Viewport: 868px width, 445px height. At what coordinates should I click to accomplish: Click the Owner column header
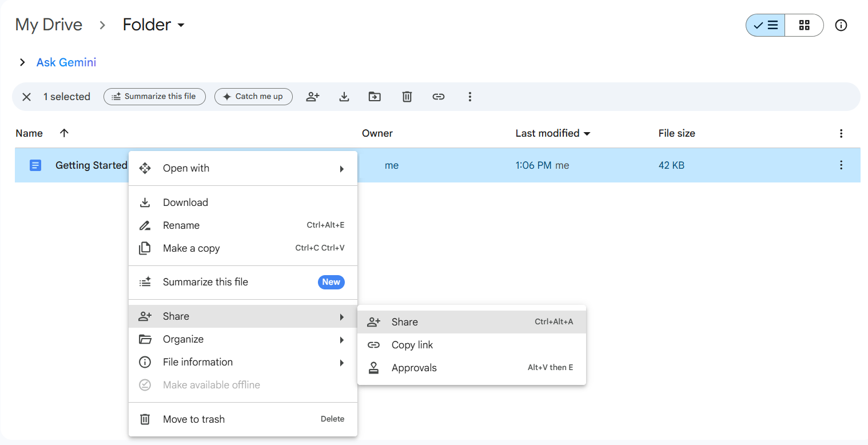(x=377, y=133)
